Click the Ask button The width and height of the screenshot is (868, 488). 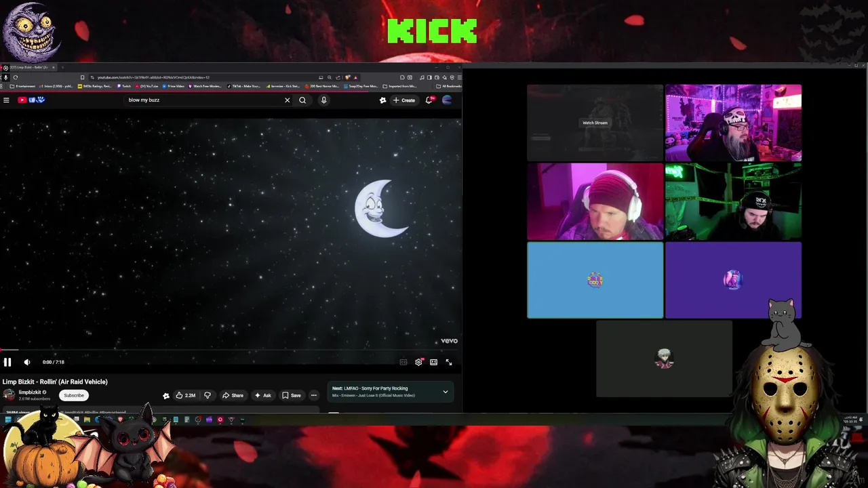click(x=262, y=395)
